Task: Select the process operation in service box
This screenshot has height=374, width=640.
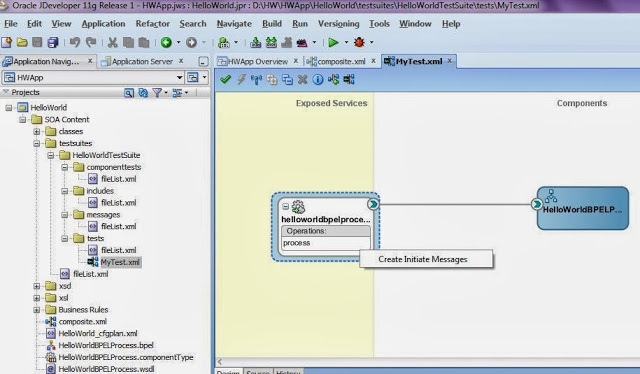Action: point(325,243)
